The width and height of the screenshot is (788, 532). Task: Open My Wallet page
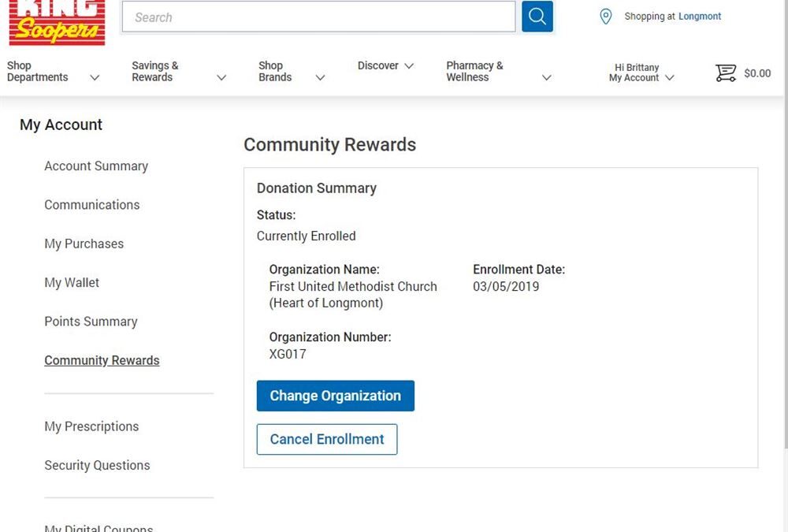point(72,283)
